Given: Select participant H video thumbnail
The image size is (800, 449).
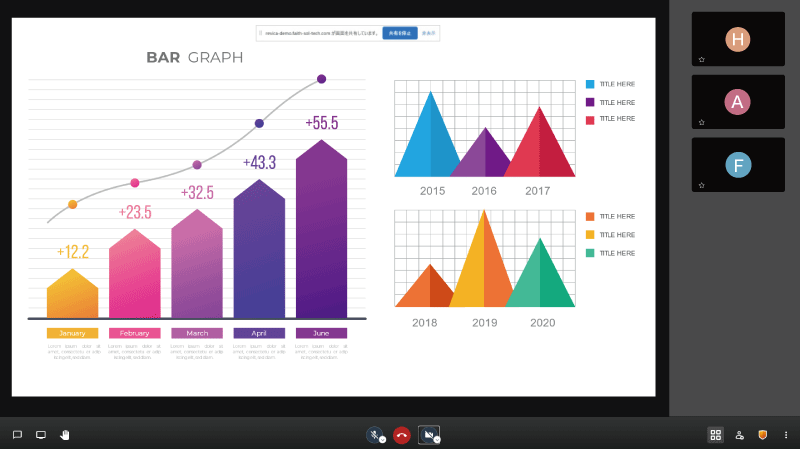Looking at the screenshot, I should pyautogui.click(x=738, y=39).
